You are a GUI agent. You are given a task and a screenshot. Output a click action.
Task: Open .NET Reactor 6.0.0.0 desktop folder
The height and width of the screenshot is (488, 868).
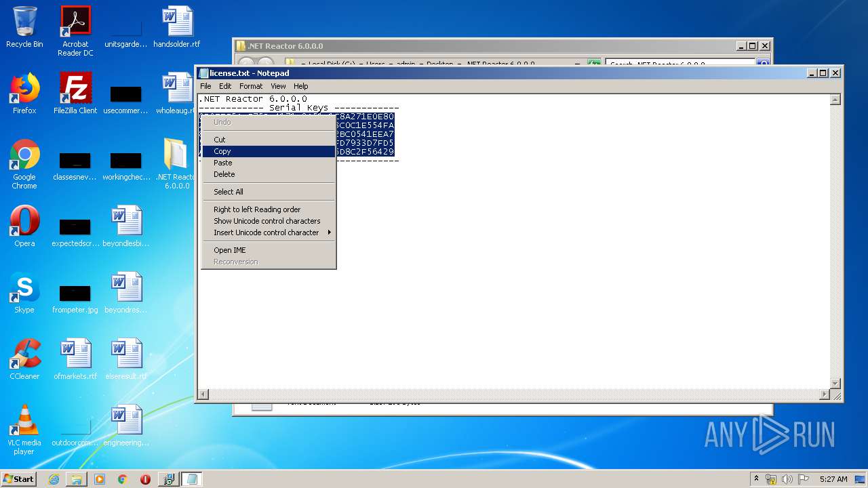point(176,164)
